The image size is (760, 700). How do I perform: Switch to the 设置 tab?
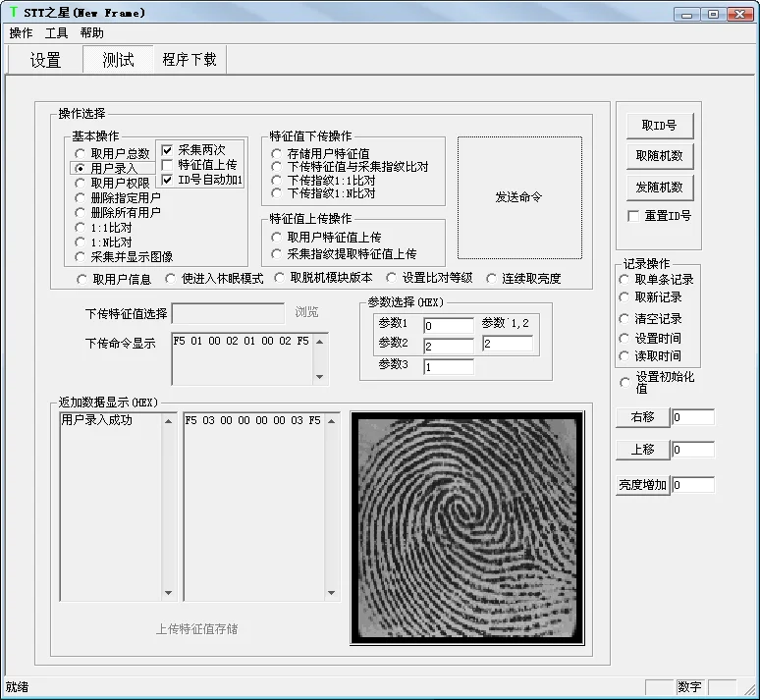click(x=45, y=60)
